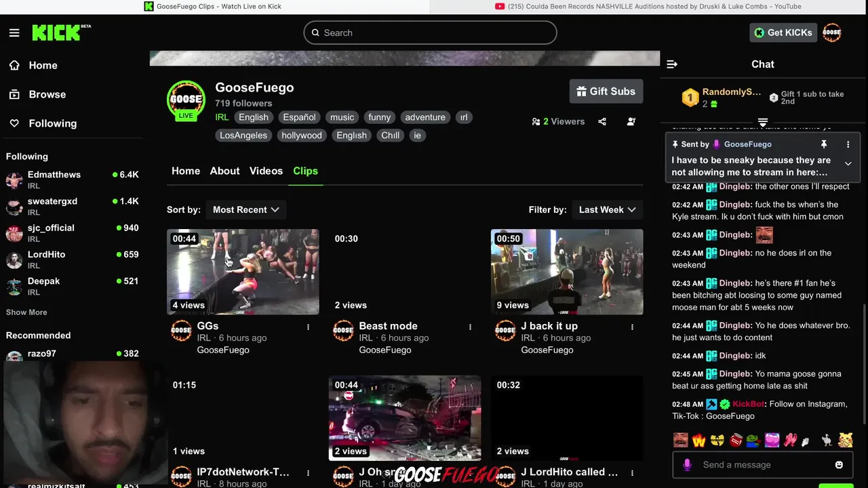Play the J back it up clip thumbnail
The width and height of the screenshot is (868, 488).
(567, 272)
